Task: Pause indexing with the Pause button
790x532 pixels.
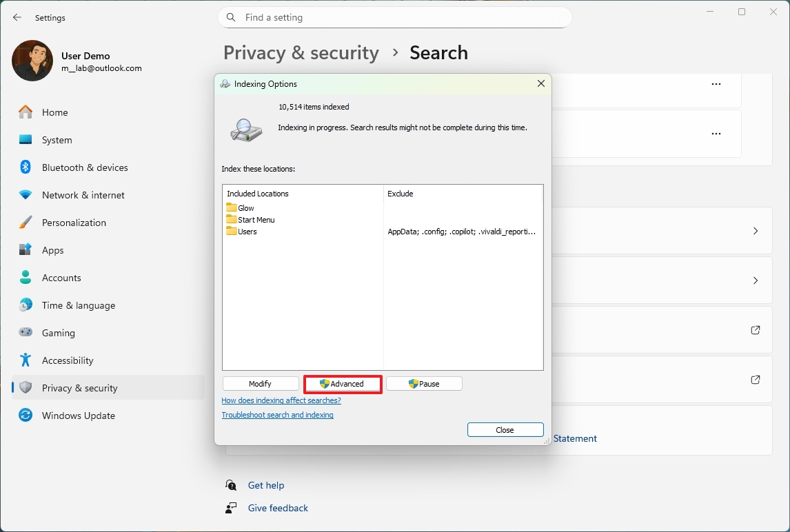Action: coord(424,384)
